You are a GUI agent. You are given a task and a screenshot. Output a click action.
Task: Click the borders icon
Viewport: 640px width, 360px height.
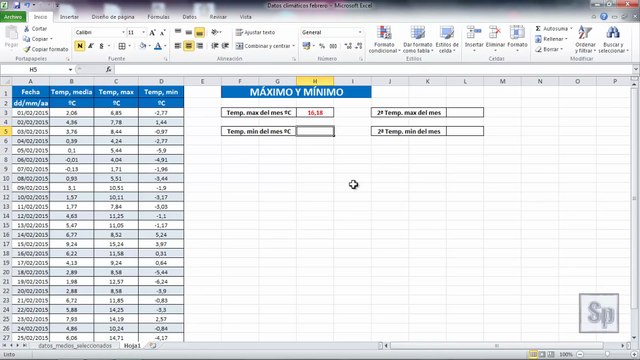(122, 46)
